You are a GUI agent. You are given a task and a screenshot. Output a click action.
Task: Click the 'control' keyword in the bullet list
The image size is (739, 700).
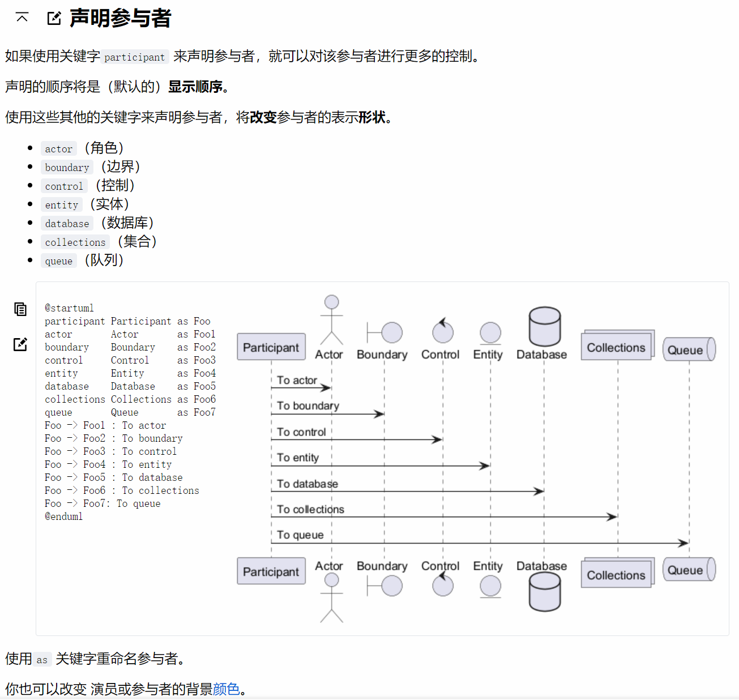coord(64,186)
